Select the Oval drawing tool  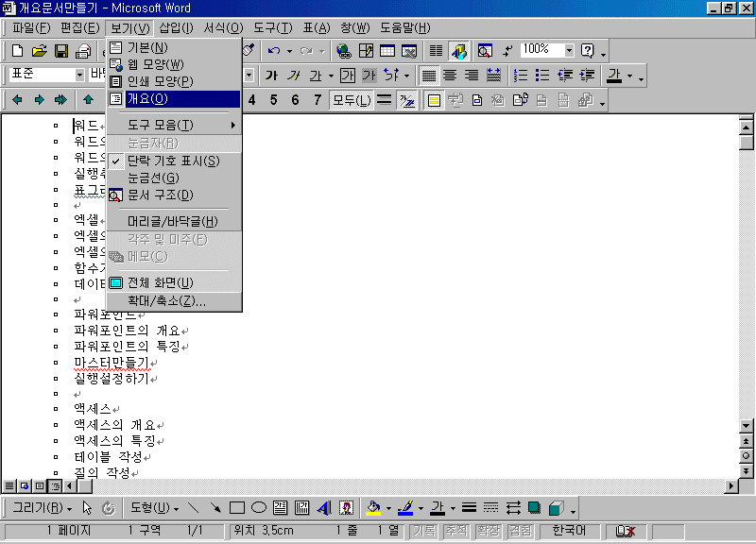pos(259,507)
